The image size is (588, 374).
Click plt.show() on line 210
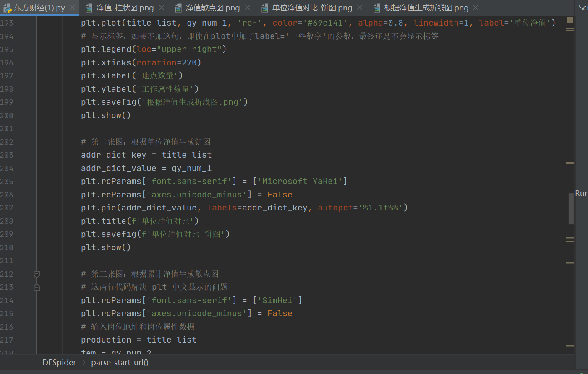tap(106, 248)
